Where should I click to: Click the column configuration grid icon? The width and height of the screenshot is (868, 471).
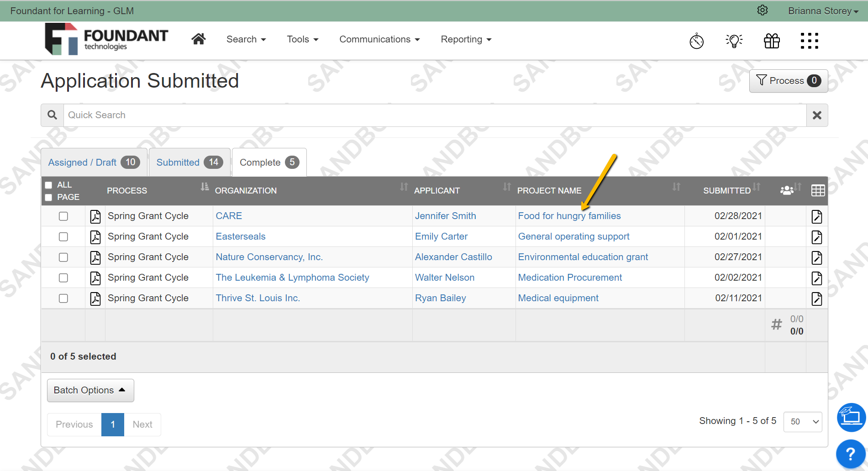(817, 190)
